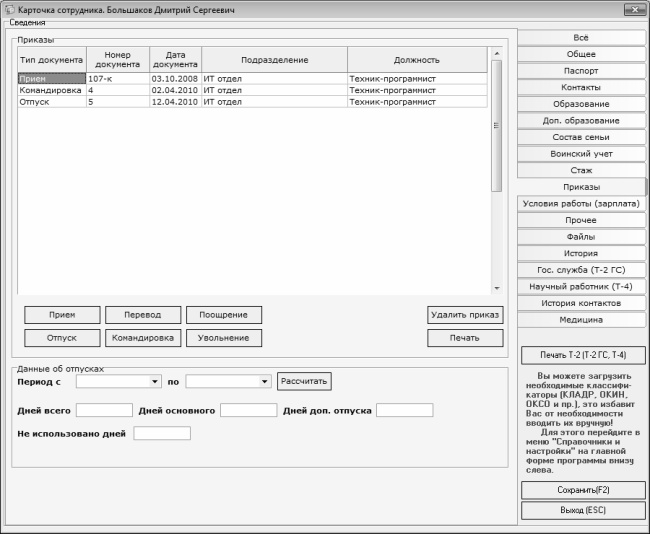Save the card with Сохранить(F2)
The height and width of the screenshot is (534, 650).
coord(583,490)
